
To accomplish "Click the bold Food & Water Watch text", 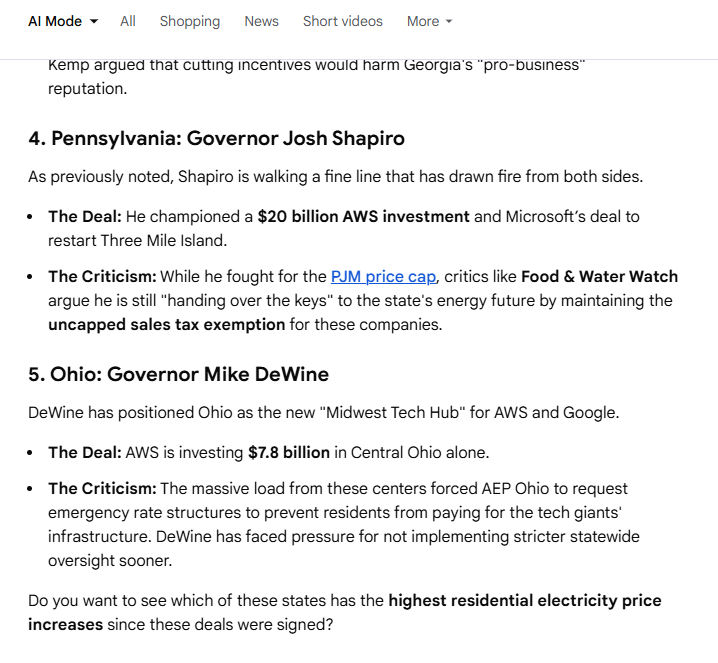I will 600,277.
